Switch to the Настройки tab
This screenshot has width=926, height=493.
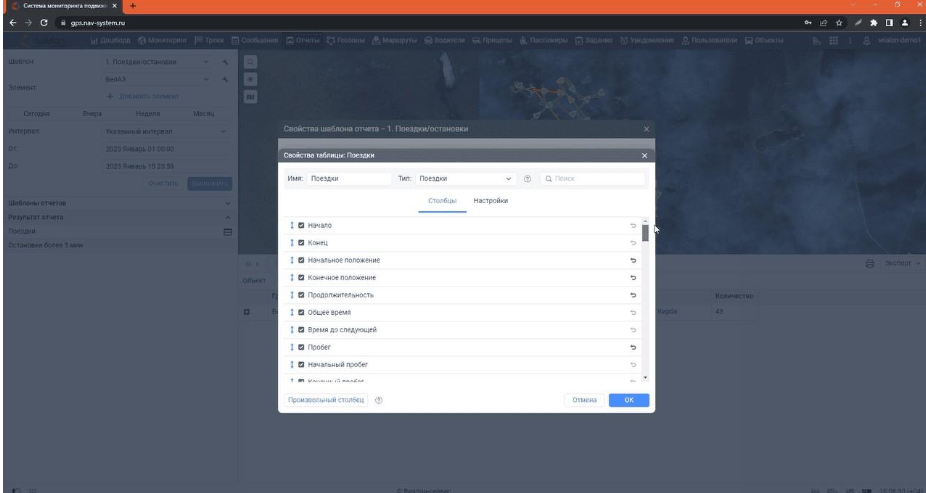point(490,201)
